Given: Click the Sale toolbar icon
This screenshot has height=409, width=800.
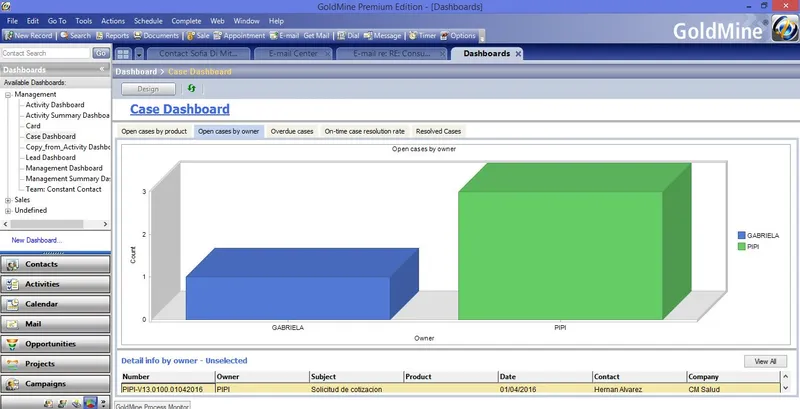Looking at the screenshot, I should (x=198, y=36).
